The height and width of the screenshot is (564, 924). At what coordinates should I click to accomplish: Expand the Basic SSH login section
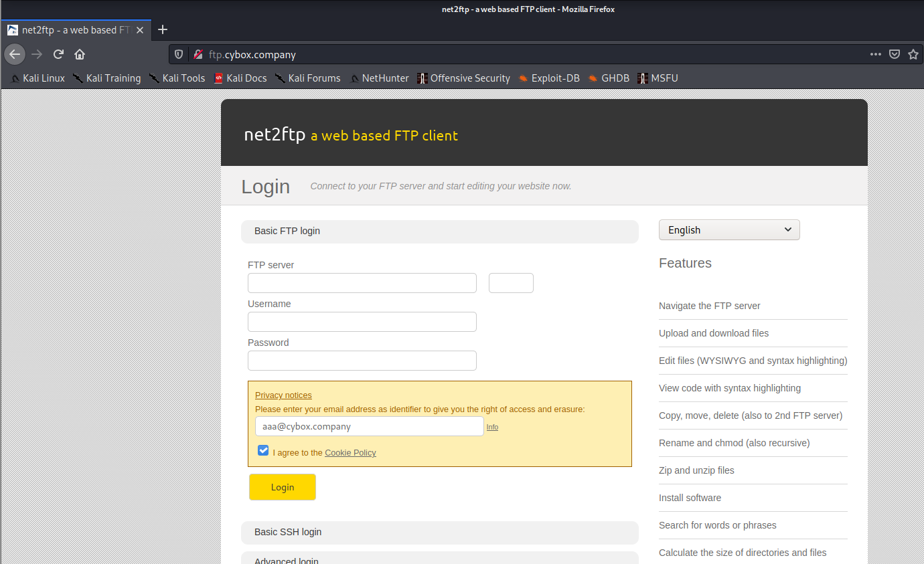439,532
